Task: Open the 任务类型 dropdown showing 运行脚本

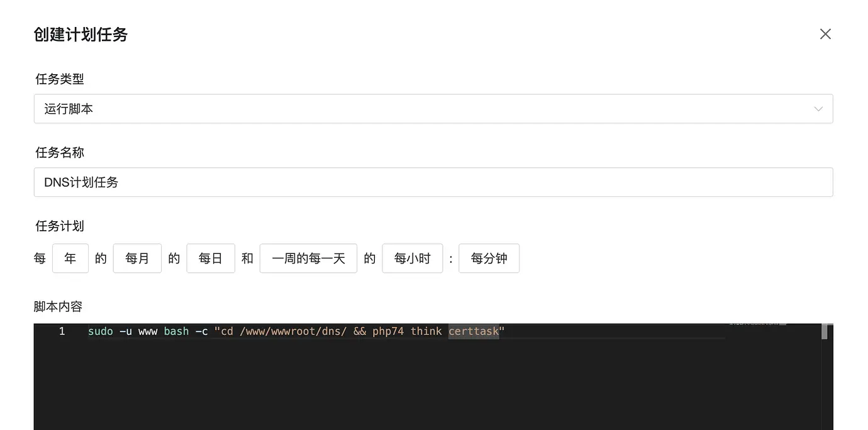Action: 433,109
